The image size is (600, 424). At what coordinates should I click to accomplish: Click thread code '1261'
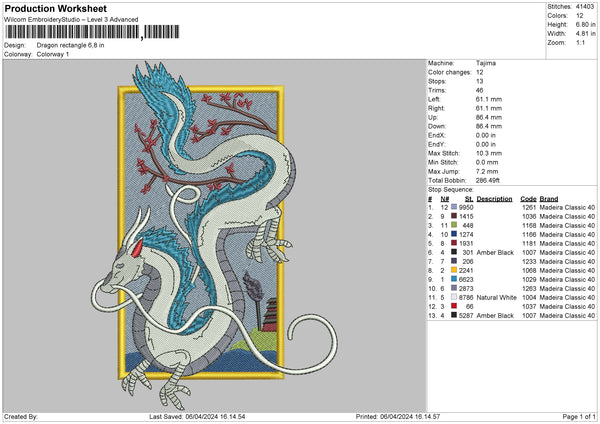tap(529, 207)
